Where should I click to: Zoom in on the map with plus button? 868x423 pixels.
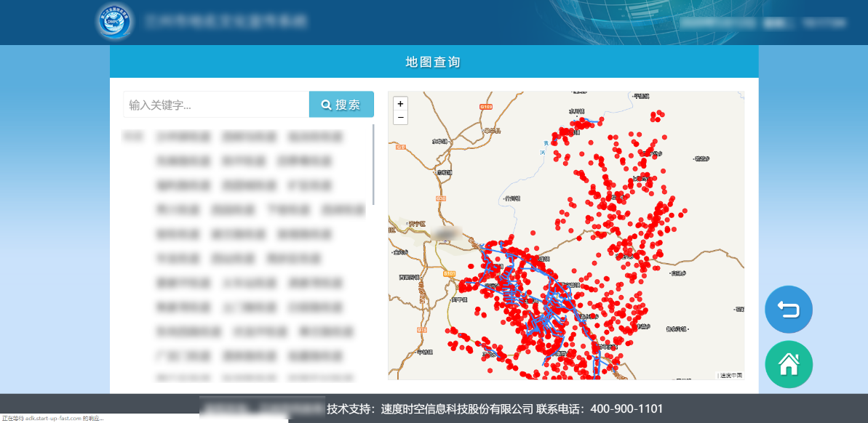point(400,104)
